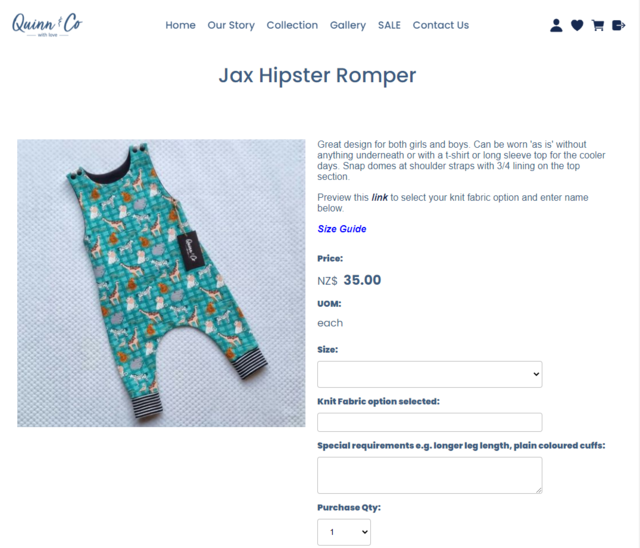640x548 pixels.
Task: Open the wishlist heart icon
Action: (x=577, y=25)
